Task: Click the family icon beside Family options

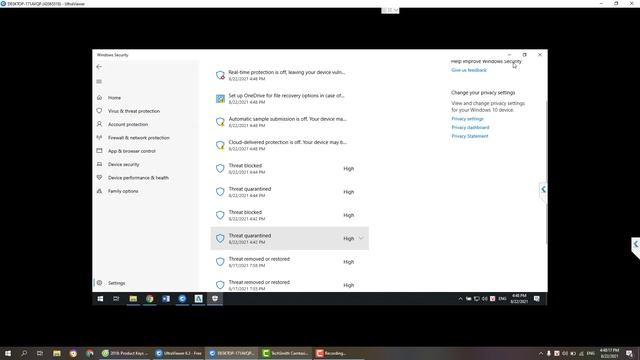Action: coord(99,191)
